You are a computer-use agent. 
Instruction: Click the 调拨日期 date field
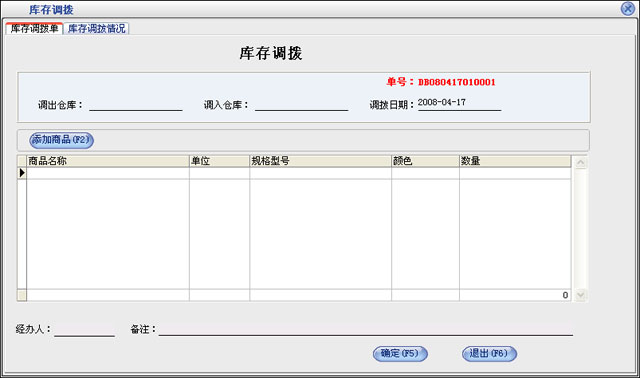(460, 104)
